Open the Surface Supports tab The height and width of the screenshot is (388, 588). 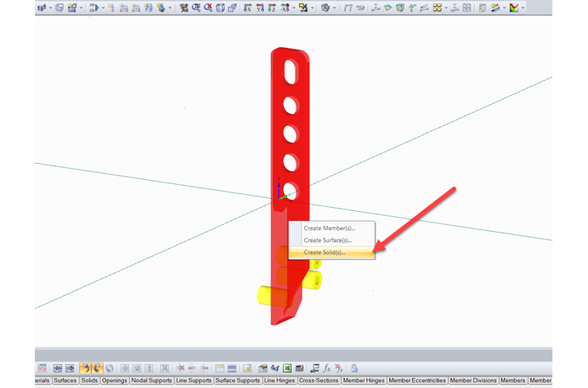[238, 380]
